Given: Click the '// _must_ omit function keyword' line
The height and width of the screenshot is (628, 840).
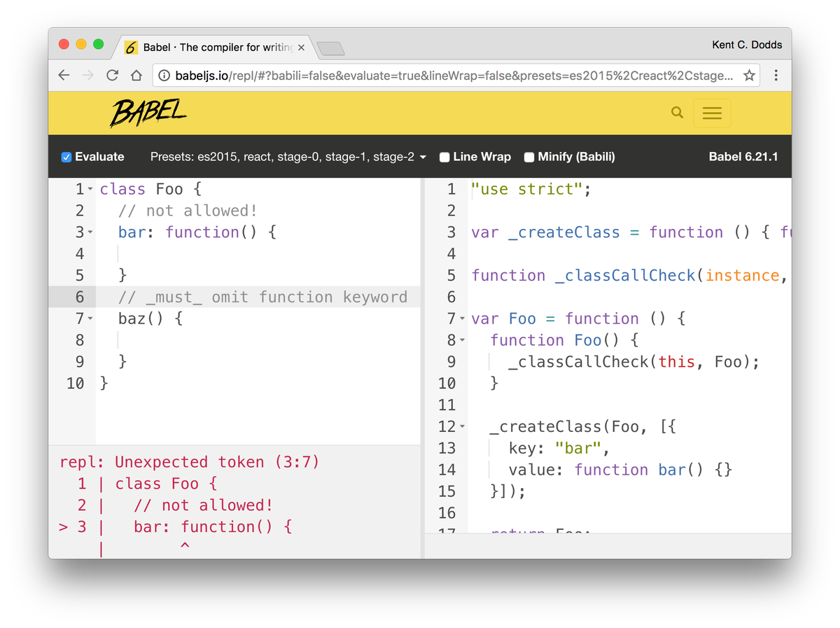Looking at the screenshot, I should click(262, 297).
